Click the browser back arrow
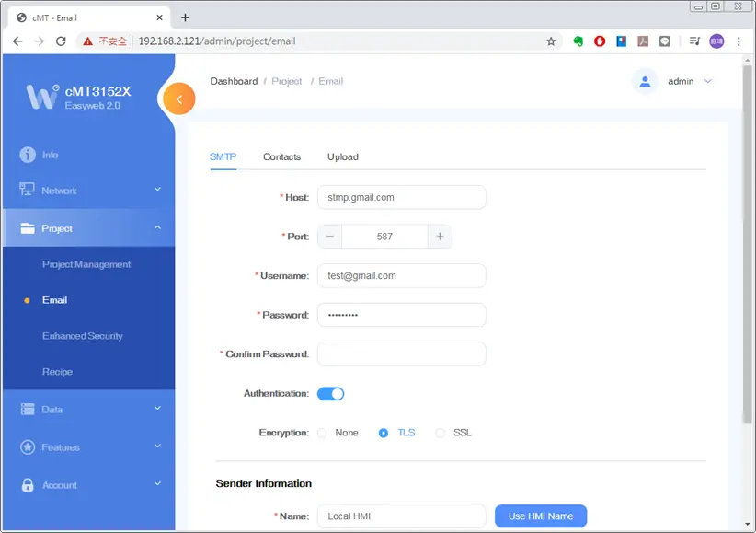This screenshot has height=533, width=756. tap(17, 41)
